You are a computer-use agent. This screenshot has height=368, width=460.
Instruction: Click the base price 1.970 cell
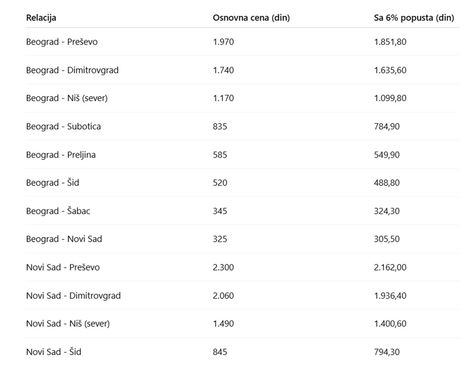pyautogui.click(x=223, y=42)
